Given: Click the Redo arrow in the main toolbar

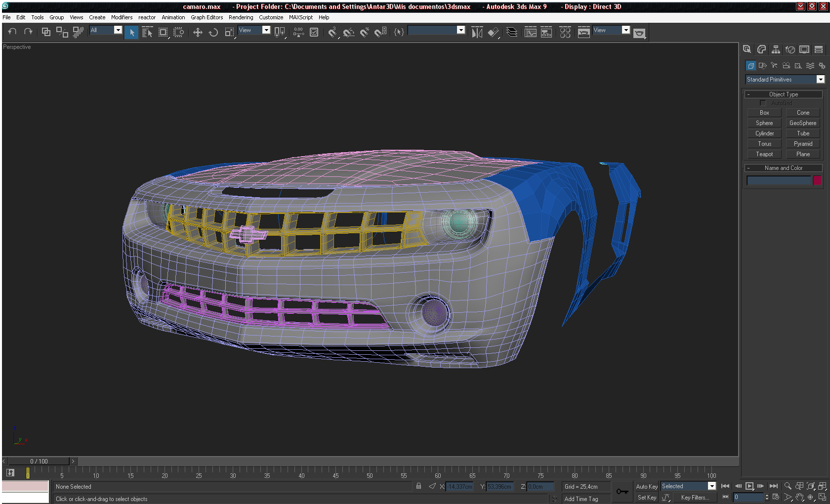Looking at the screenshot, I should coord(28,32).
